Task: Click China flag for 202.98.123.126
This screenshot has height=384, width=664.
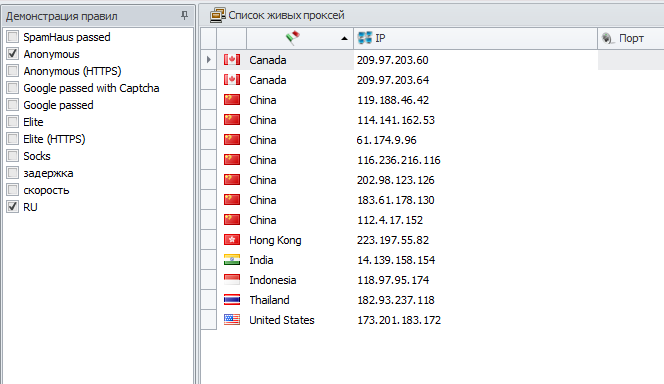Action: pyautogui.click(x=232, y=180)
